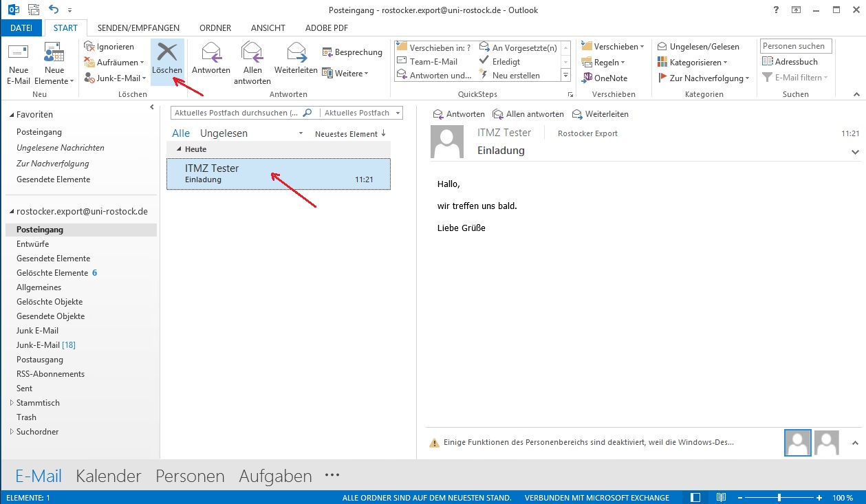This screenshot has height=504, width=866.
Task: Click the Besprechung reply button
Action: [x=352, y=52]
